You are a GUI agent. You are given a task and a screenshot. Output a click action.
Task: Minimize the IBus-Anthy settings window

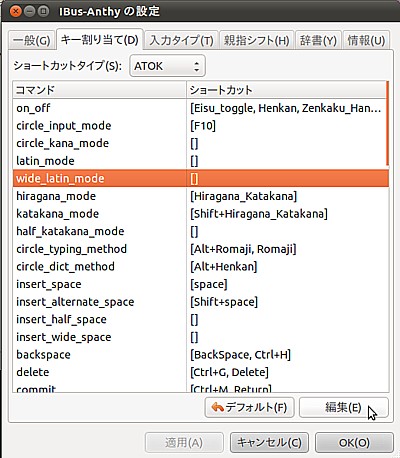(x=30, y=12)
